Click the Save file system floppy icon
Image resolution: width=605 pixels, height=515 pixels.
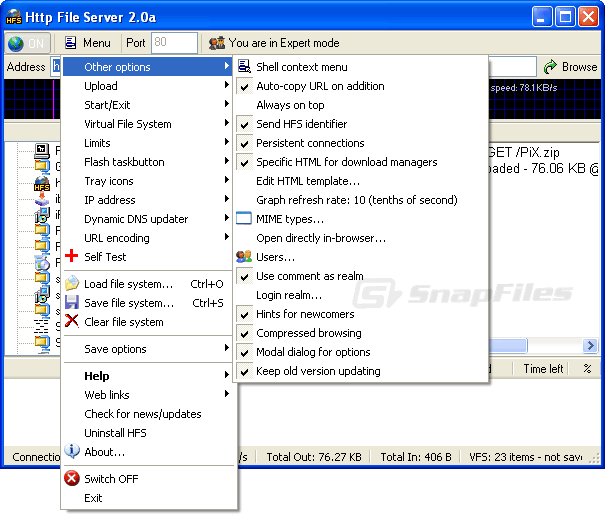point(72,302)
